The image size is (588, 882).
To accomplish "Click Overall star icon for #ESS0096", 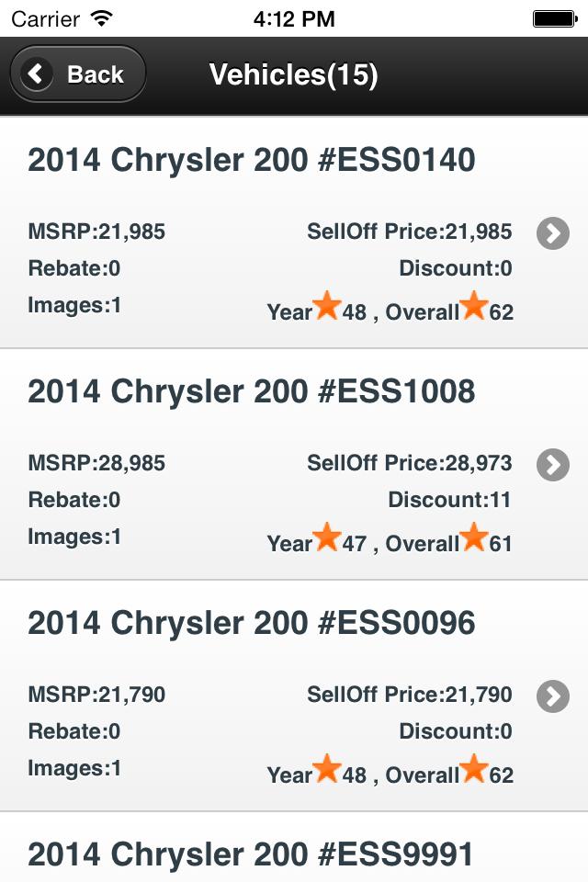I will point(474,769).
